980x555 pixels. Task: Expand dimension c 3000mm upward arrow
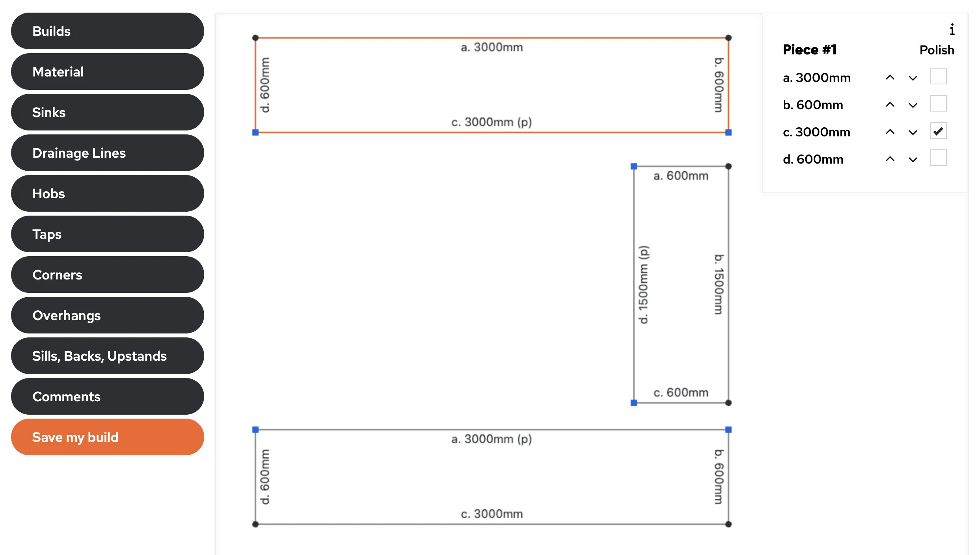click(890, 131)
